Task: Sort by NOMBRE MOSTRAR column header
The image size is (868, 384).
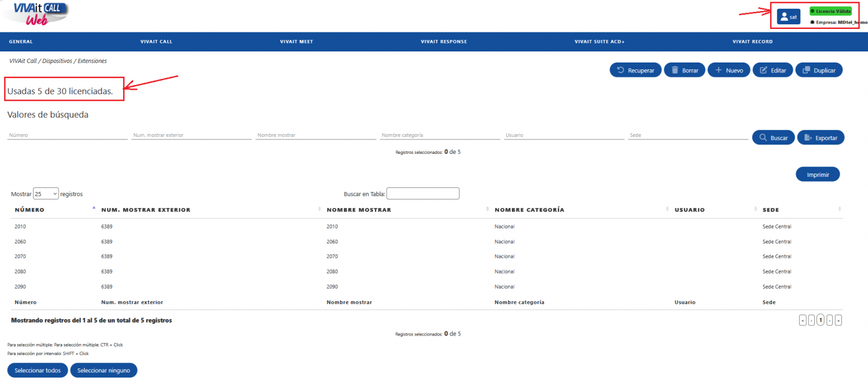Action: coord(407,209)
